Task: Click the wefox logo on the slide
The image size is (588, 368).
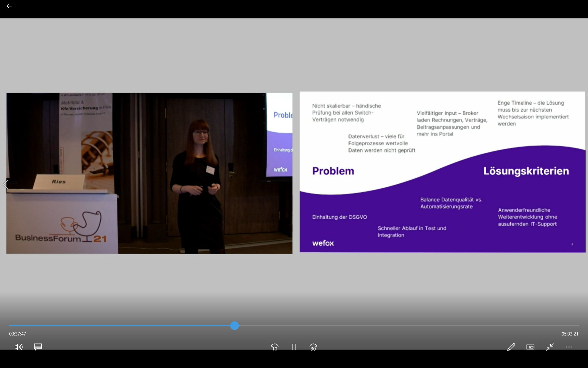Action: point(323,243)
